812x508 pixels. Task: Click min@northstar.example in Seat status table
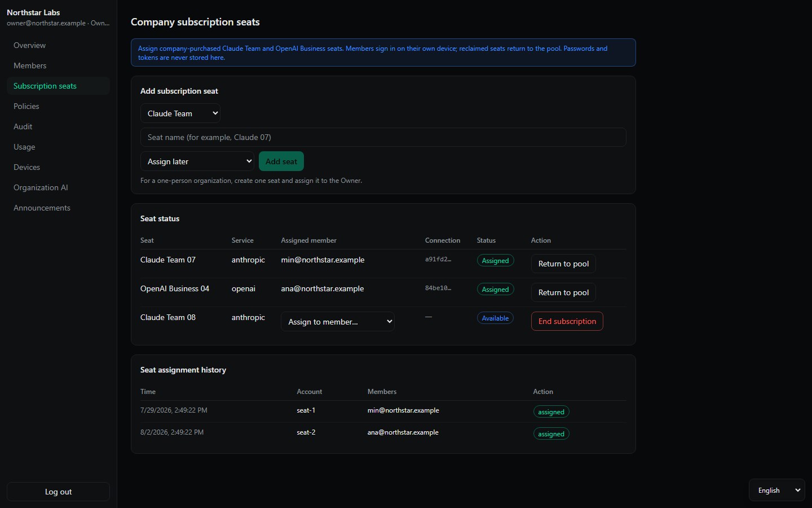coord(323,260)
